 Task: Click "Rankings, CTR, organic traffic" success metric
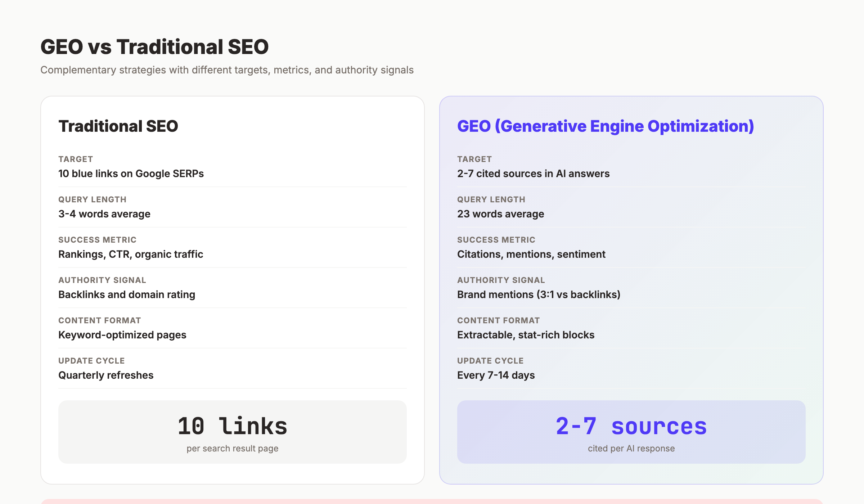point(131,254)
